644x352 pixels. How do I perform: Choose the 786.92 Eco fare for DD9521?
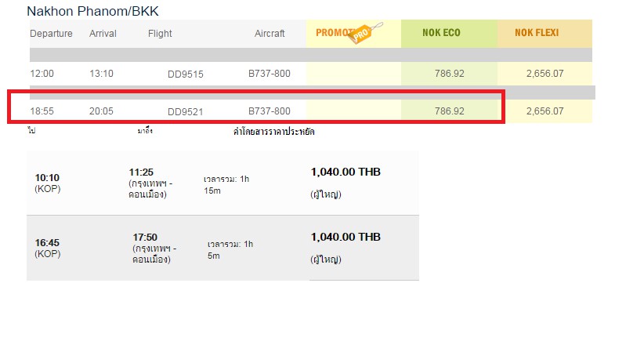tap(450, 111)
